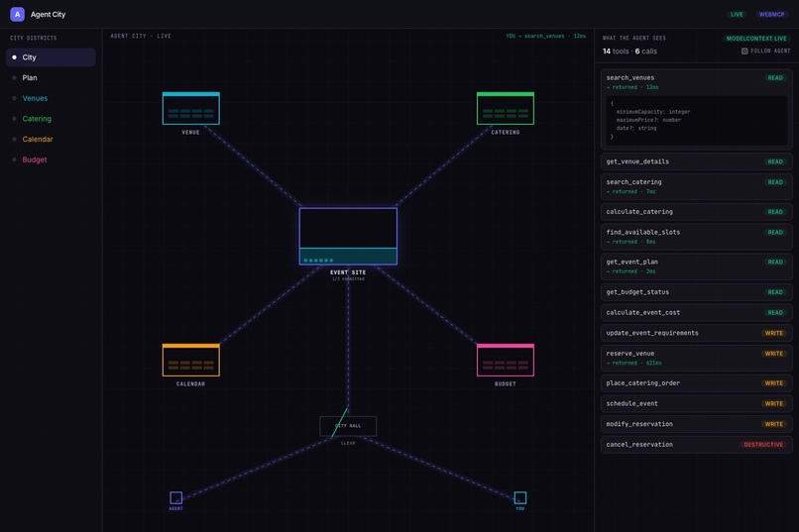Click the search_venues JSON schema block

696,120
